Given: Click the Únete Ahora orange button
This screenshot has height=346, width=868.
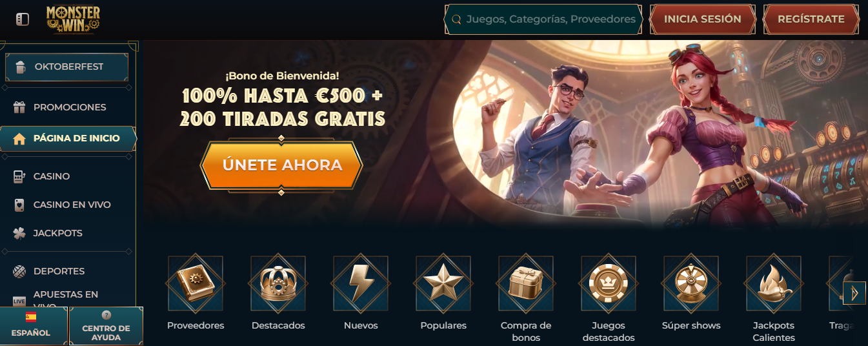Looking at the screenshot, I should [x=282, y=165].
